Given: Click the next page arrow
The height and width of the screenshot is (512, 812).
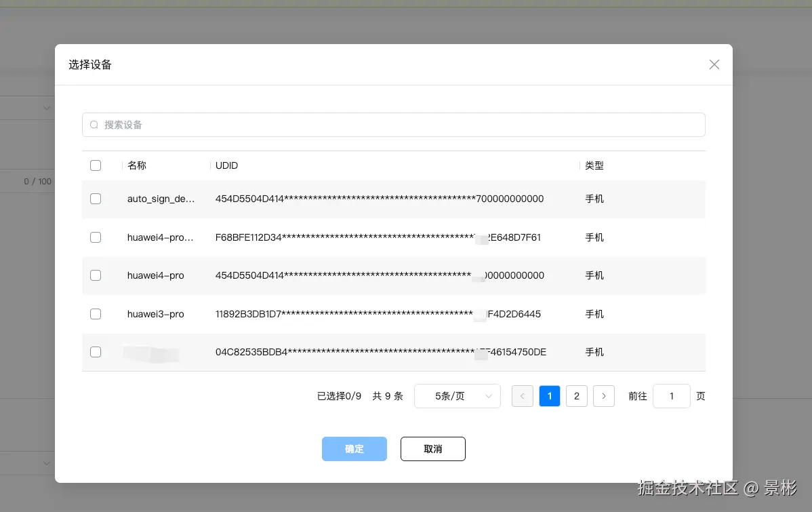Looking at the screenshot, I should tap(603, 395).
